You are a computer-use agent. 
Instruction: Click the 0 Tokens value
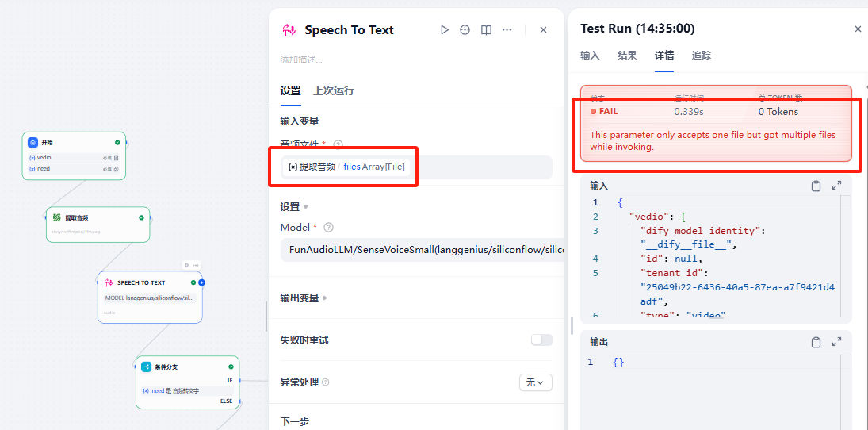[778, 111]
